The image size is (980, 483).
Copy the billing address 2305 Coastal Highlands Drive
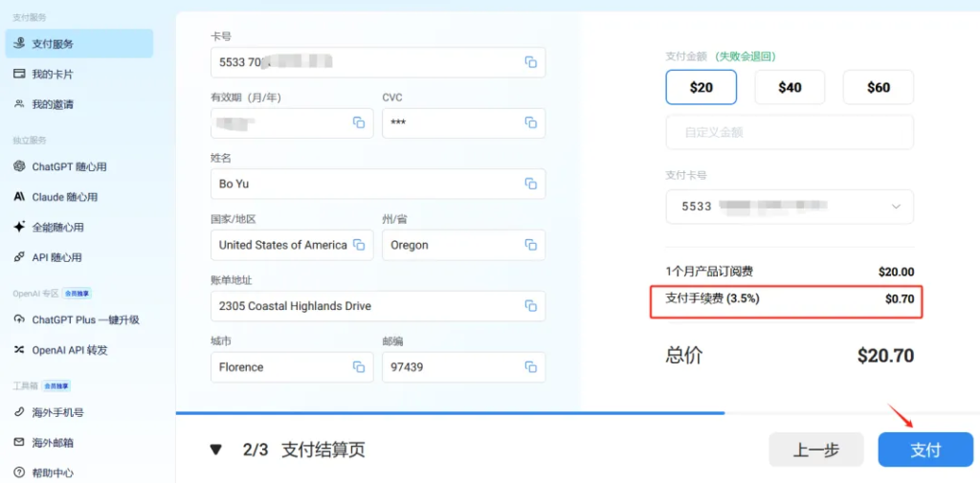(530, 306)
